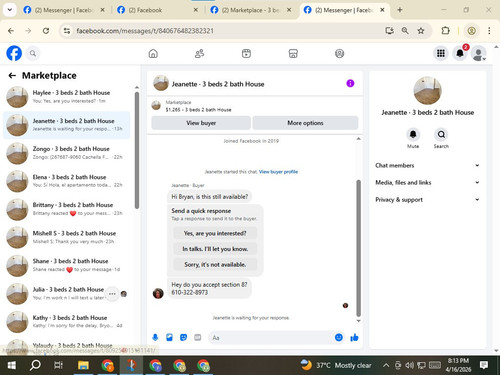Viewport: 500px width, 375px height.
Task: Open the Chrome profile icon
Action: tap(471, 31)
